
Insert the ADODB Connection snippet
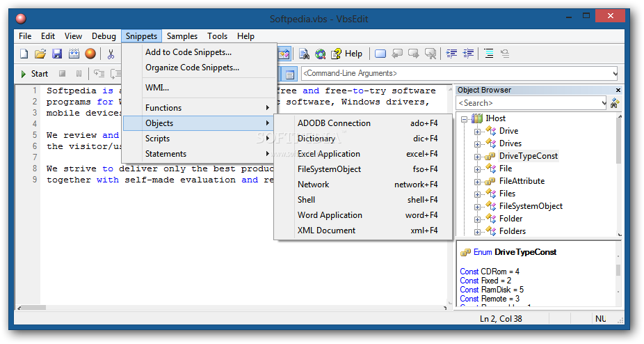(363, 123)
